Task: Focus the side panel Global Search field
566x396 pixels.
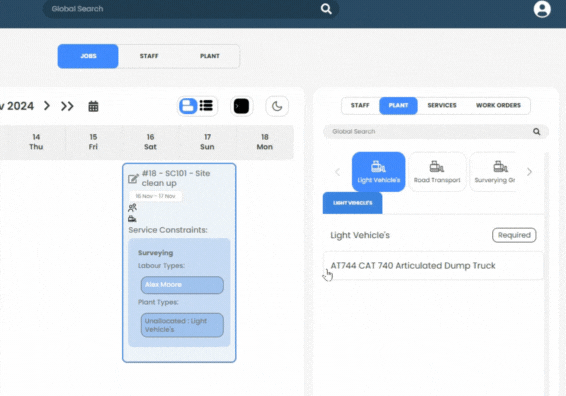Action: point(436,131)
